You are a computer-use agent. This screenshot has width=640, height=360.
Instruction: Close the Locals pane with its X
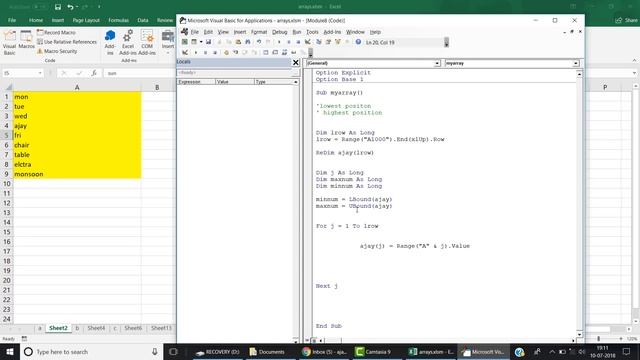(296, 62)
